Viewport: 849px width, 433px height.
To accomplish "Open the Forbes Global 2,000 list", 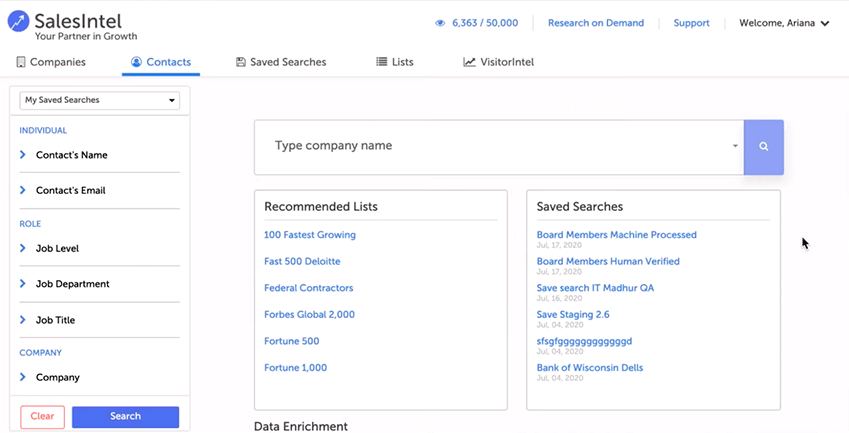I will point(309,314).
